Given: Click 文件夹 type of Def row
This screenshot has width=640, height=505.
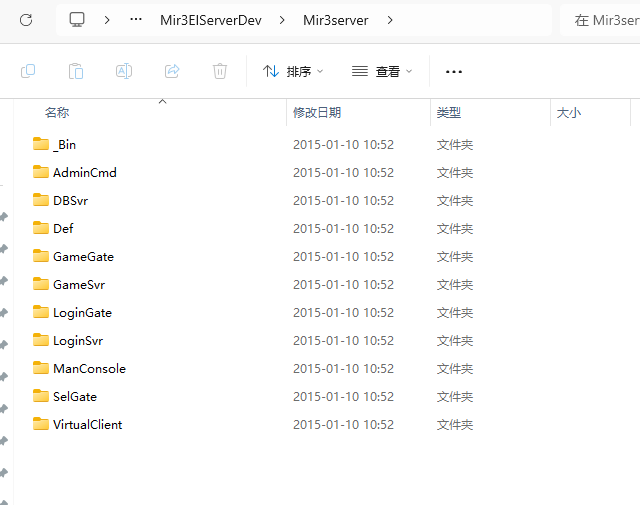Looking at the screenshot, I should pyautogui.click(x=455, y=229).
